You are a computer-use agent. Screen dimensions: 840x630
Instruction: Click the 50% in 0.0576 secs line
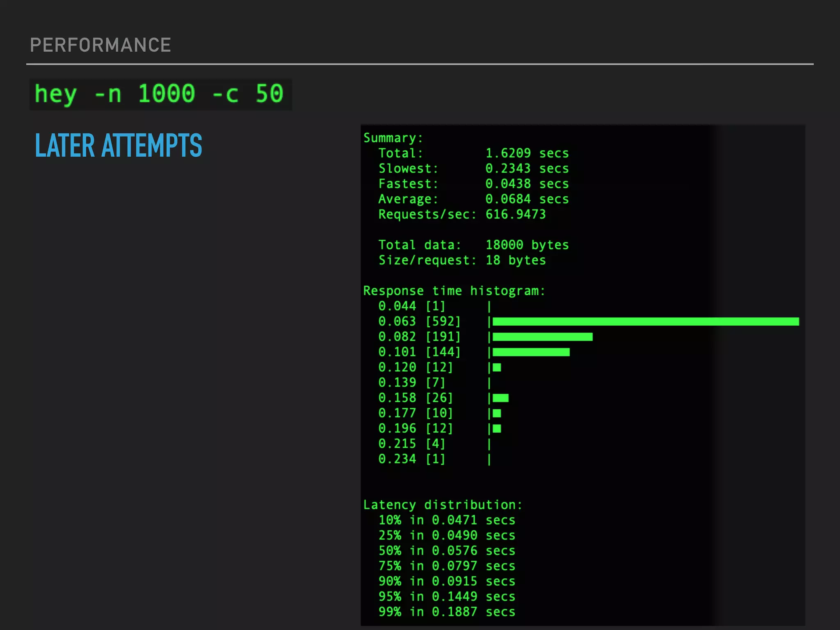(447, 551)
